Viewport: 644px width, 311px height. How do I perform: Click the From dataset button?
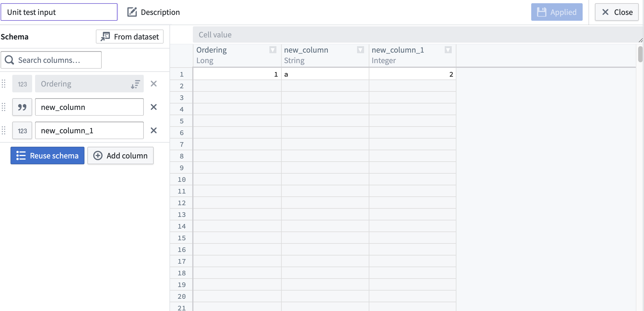pyautogui.click(x=130, y=37)
